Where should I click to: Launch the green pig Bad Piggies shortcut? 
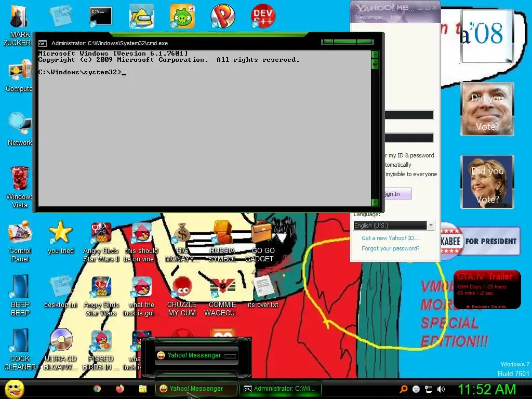[x=182, y=16]
